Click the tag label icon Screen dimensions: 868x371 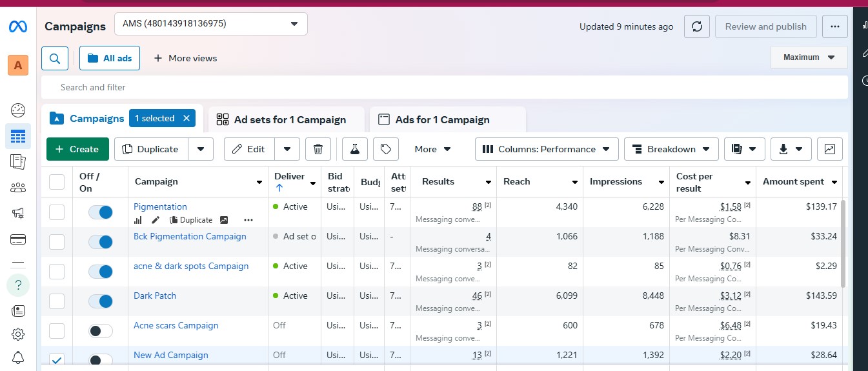click(x=386, y=149)
